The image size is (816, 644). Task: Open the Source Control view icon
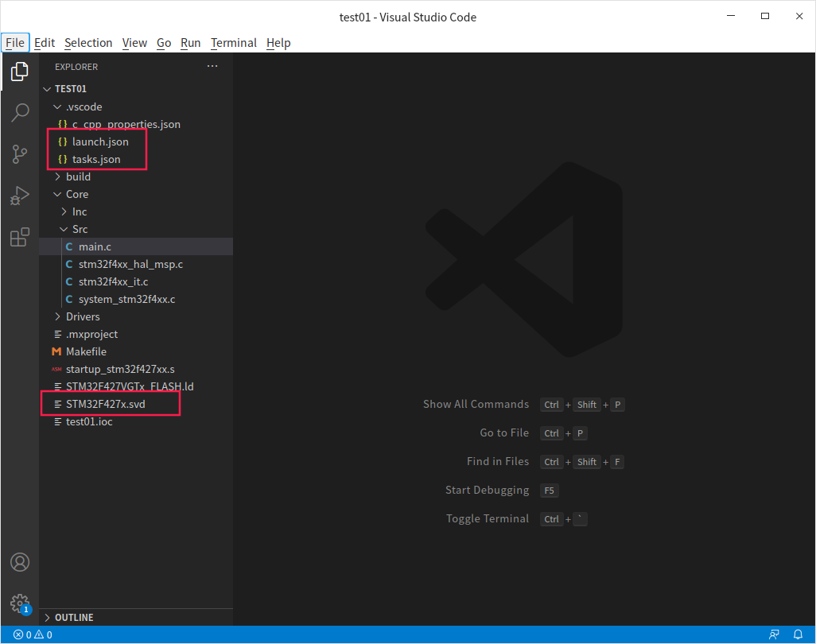[x=20, y=154]
